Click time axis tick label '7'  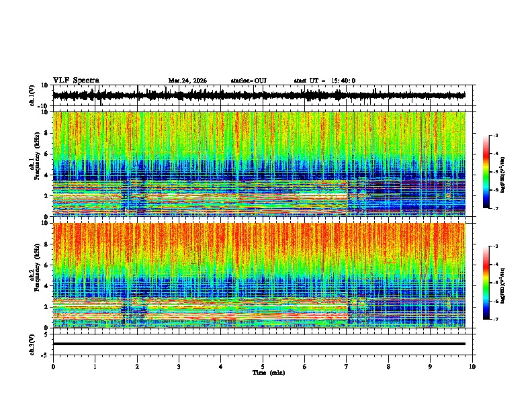(347, 367)
